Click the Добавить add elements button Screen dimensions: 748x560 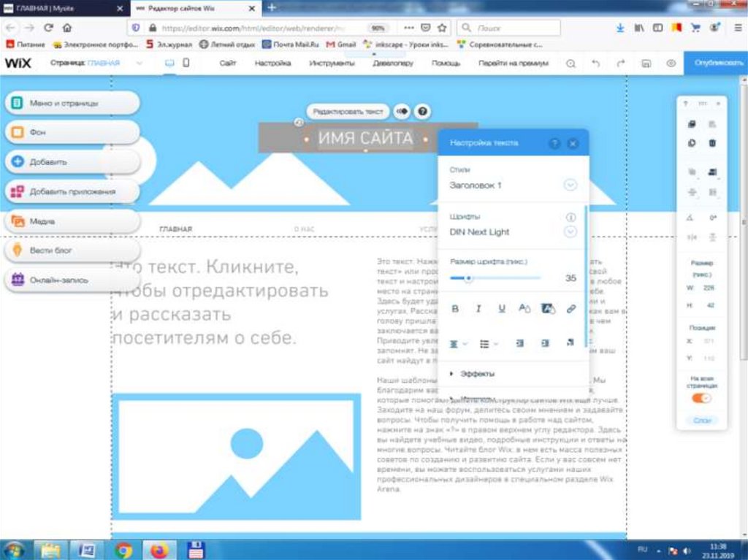(x=72, y=161)
